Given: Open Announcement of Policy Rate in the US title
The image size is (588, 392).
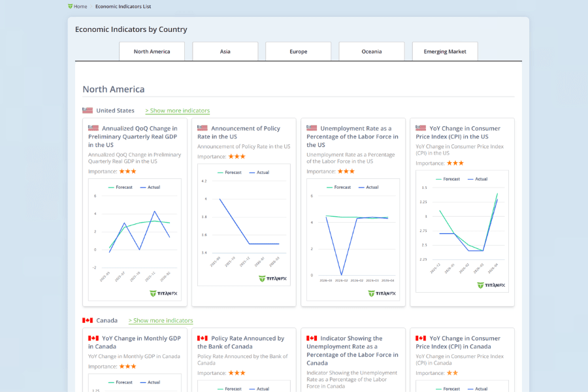Looking at the screenshot, I should [x=239, y=133].
